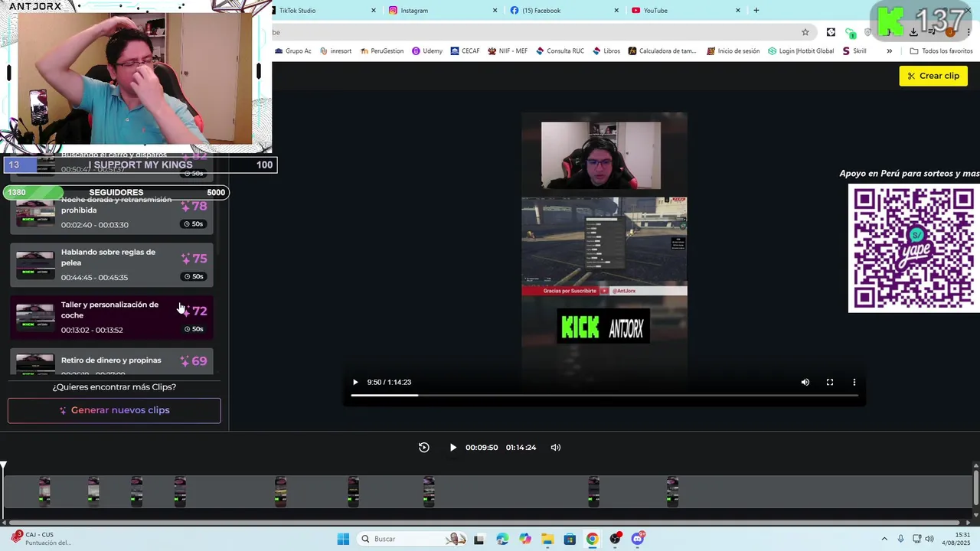Open thumbnail of the reglas de pelea clip
The image size is (980, 551).
35,265
